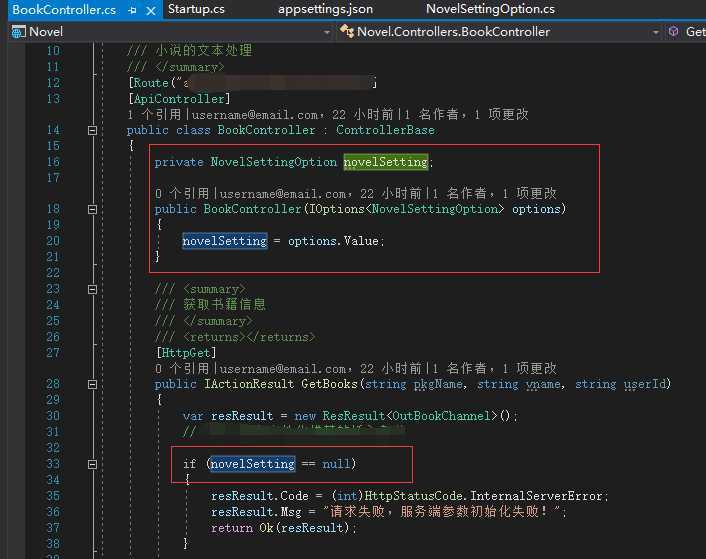Click novelSetting in the if condition

coord(253,464)
